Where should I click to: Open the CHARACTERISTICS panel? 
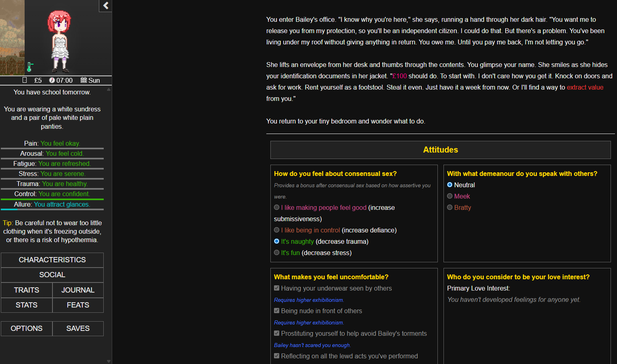pos(52,260)
